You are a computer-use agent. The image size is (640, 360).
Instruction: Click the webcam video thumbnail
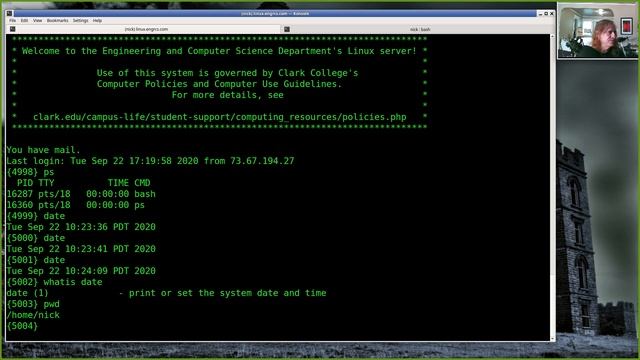pos(598,31)
